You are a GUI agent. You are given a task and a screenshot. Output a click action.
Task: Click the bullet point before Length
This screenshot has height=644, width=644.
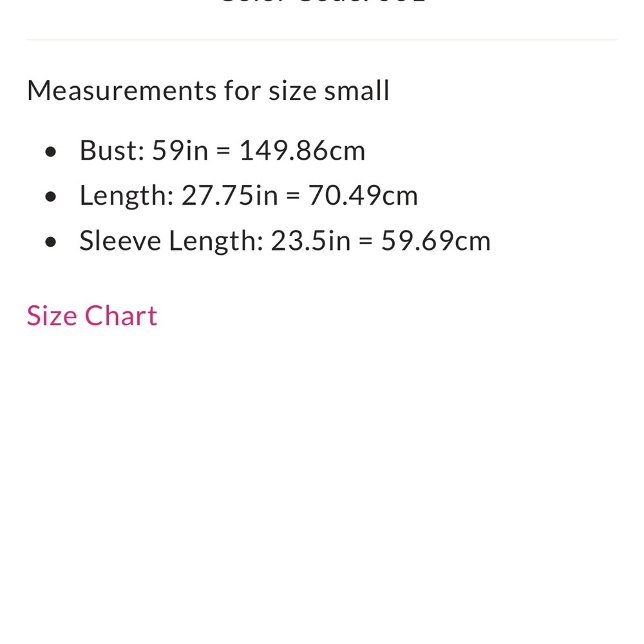(52, 197)
